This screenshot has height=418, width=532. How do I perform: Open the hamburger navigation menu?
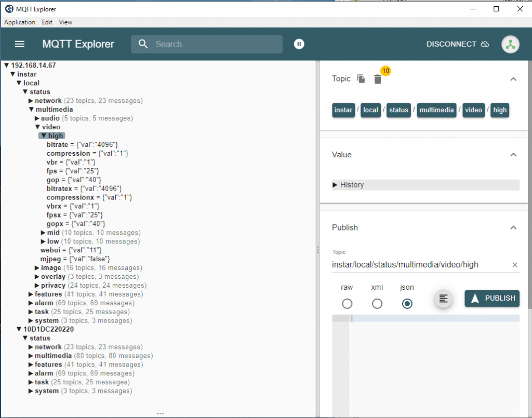19,44
